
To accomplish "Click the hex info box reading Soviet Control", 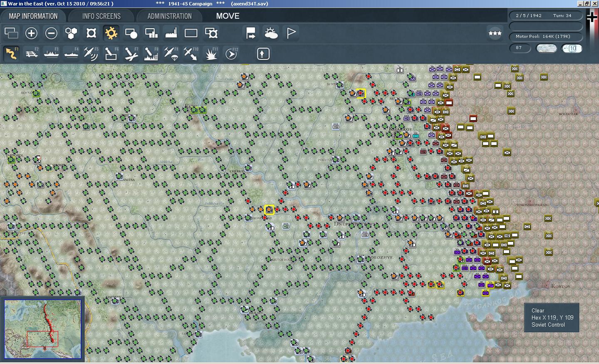I will coord(552,317).
